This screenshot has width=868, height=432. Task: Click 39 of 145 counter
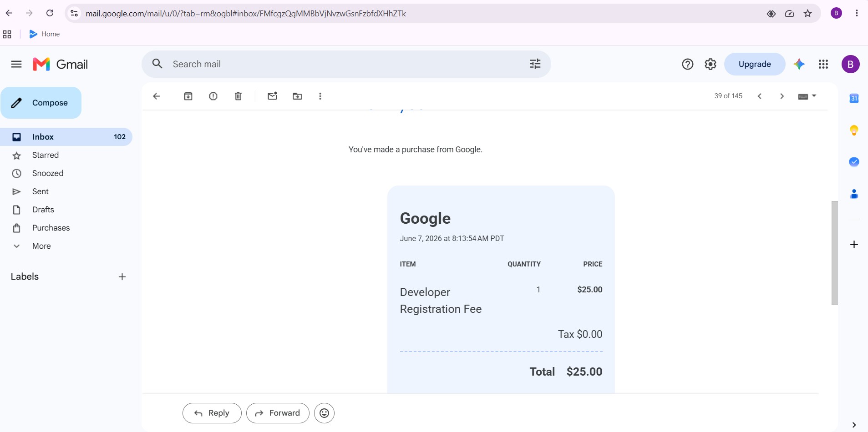(728, 96)
